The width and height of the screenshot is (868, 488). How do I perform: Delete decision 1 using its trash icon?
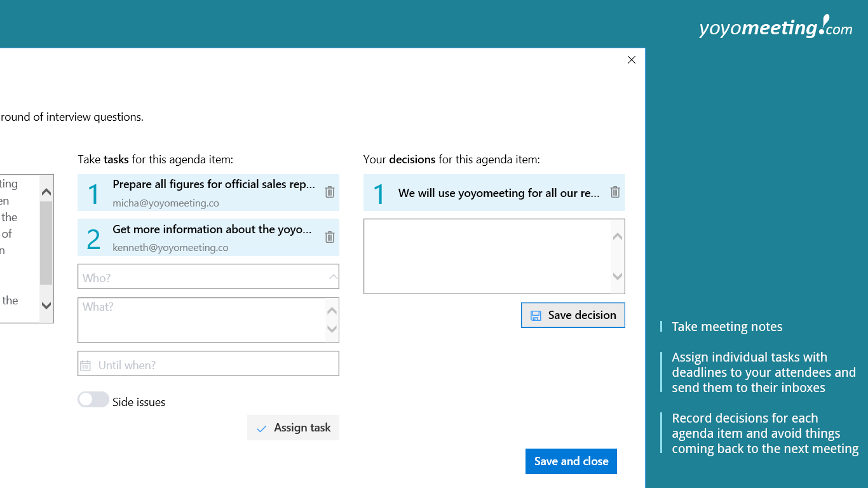click(615, 192)
